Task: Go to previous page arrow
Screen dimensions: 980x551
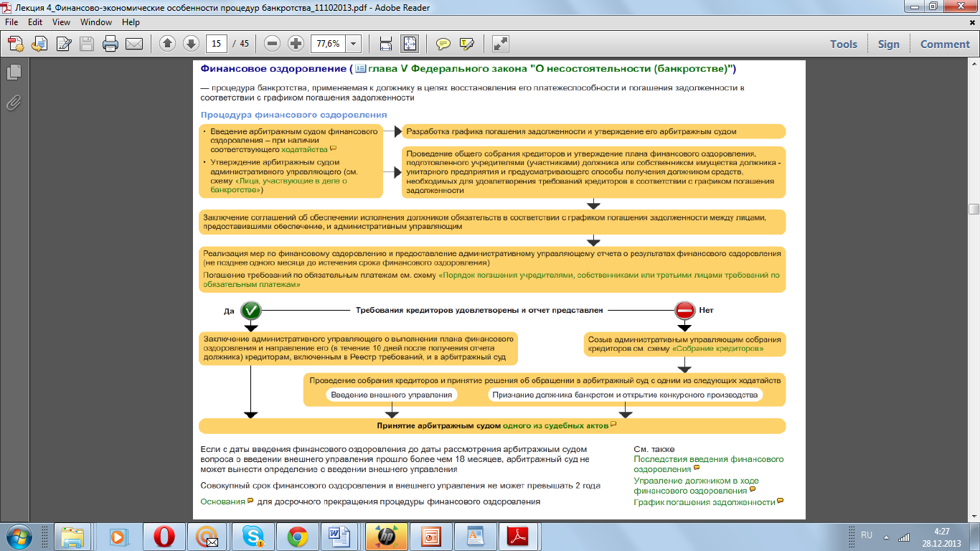Action: (x=167, y=44)
